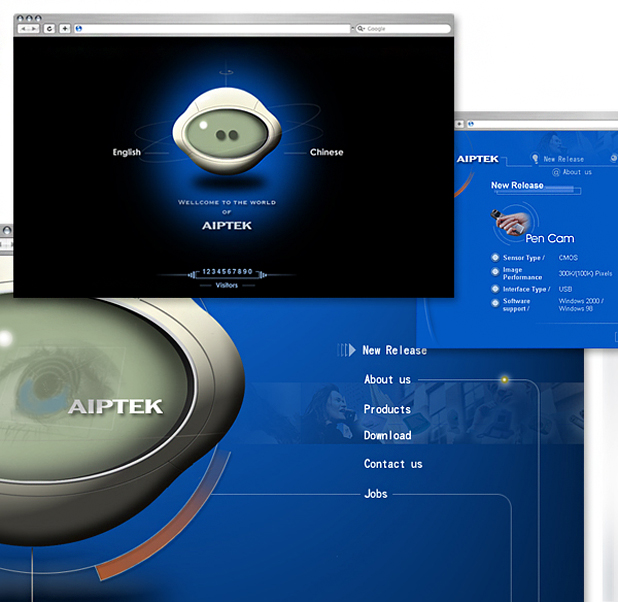This screenshot has width=618, height=602.
Task: Click the Pen Cam product title
Action: 550,239
